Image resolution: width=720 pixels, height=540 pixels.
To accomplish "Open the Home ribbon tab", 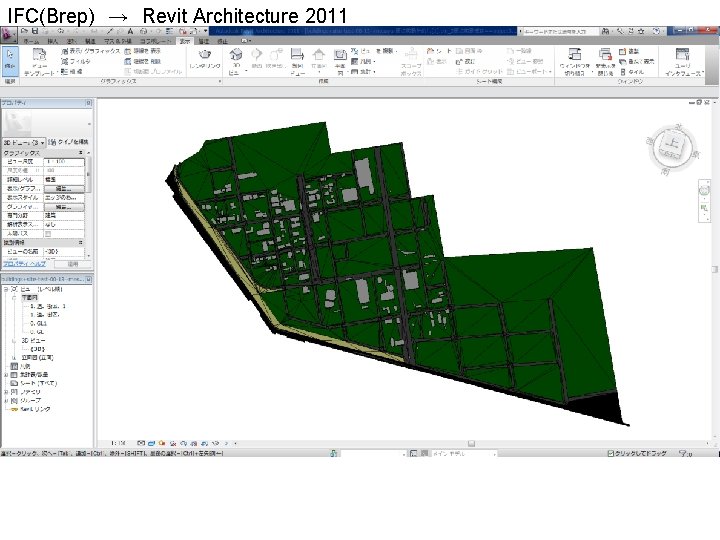I will pyautogui.click(x=31, y=41).
